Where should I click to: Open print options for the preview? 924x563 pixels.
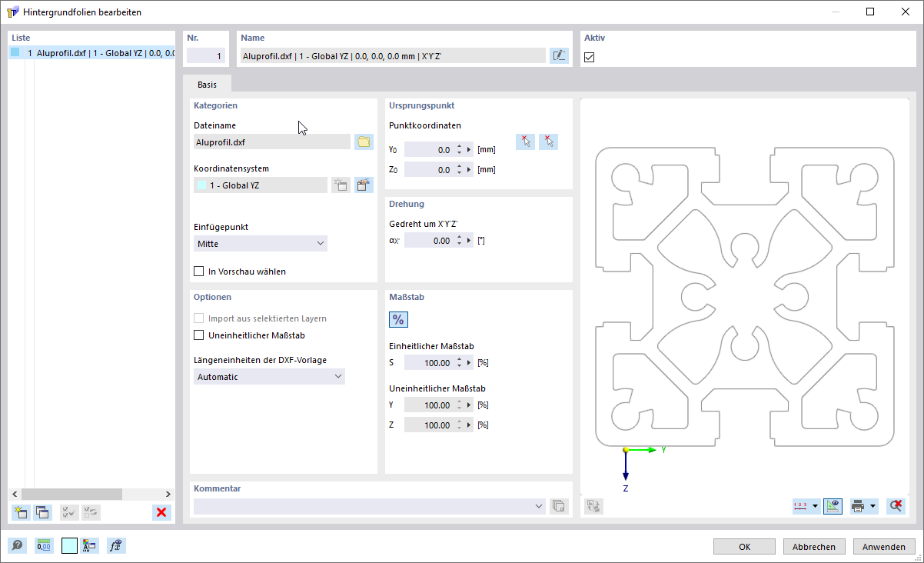pos(858,506)
